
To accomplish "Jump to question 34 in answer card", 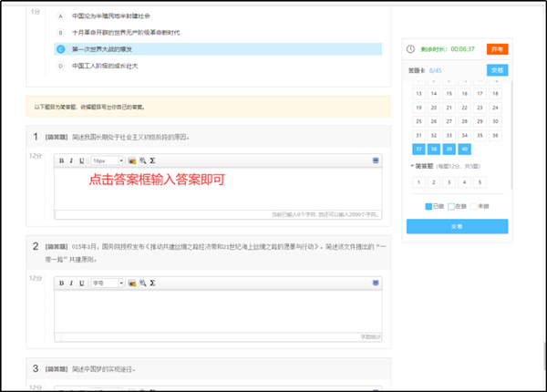I will [465, 135].
